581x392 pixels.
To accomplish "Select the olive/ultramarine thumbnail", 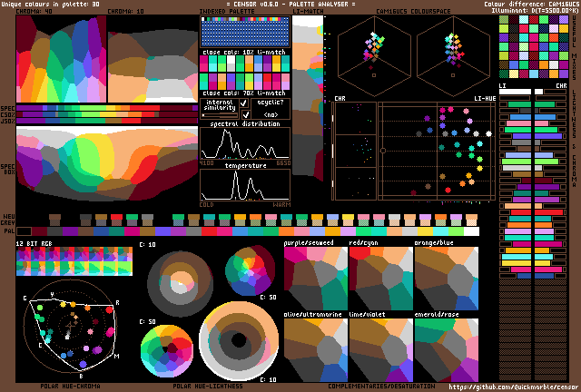I will tap(315, 349).
